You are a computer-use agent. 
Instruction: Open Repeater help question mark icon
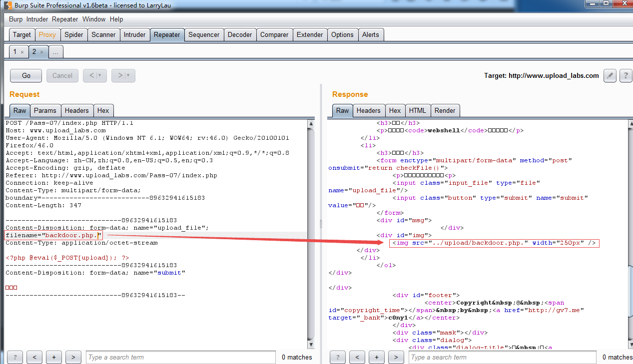pos(626,75)
